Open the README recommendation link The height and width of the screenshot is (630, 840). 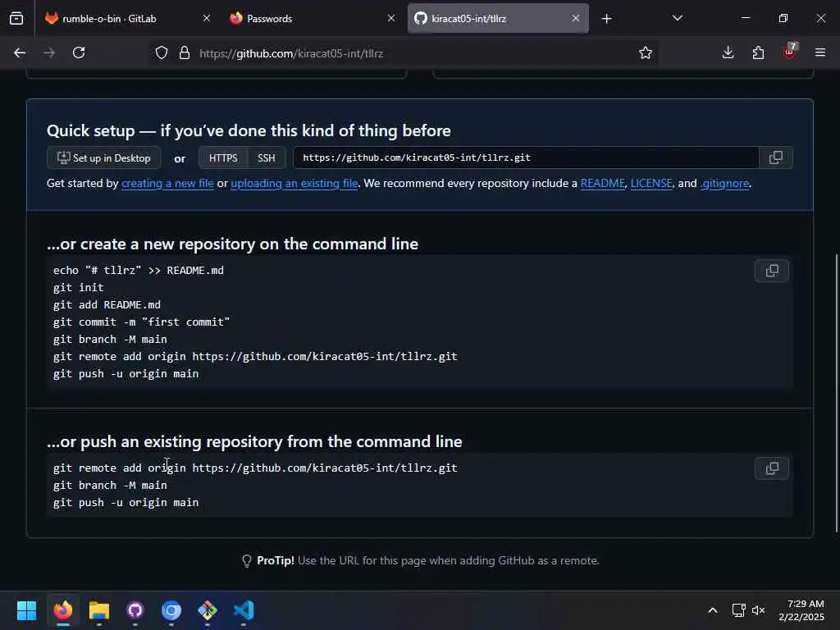603,183
